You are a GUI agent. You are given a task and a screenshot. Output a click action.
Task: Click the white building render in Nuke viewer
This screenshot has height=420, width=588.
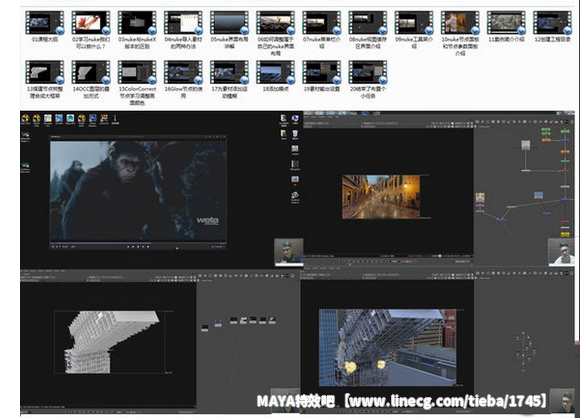click(x=112, y=341)
